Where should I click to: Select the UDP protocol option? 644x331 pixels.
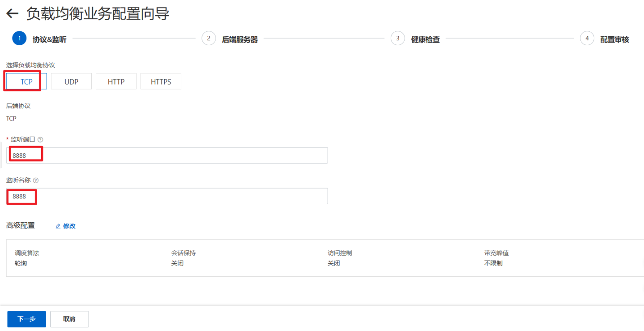tap(71, 81)
